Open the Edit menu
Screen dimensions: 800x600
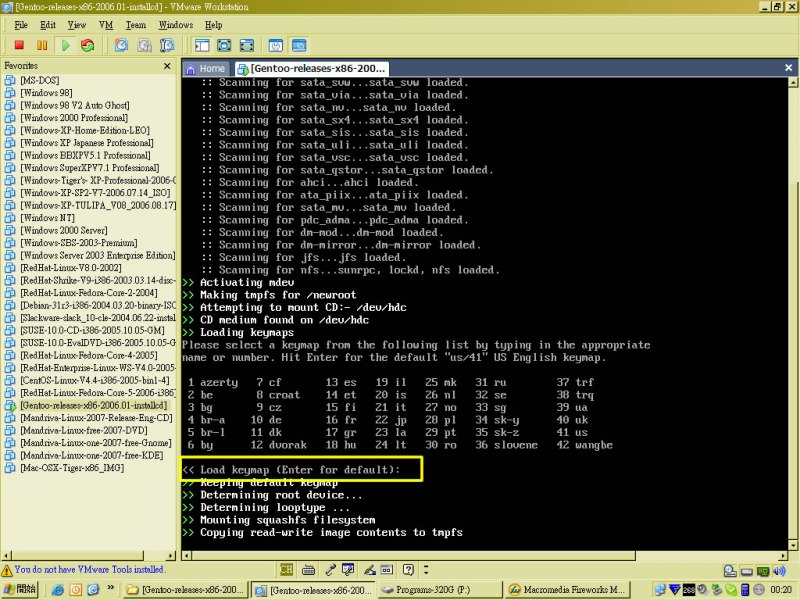pos(47,25)
